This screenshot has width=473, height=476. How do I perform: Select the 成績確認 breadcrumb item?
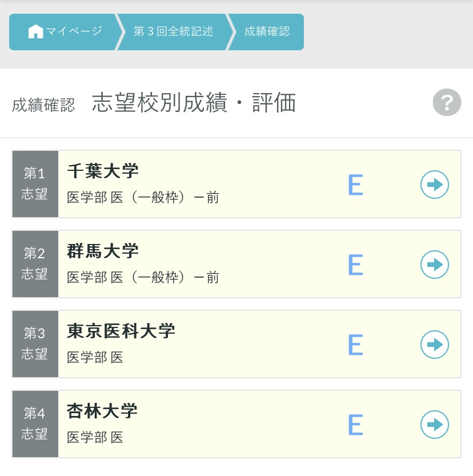(x=267, y=31)
